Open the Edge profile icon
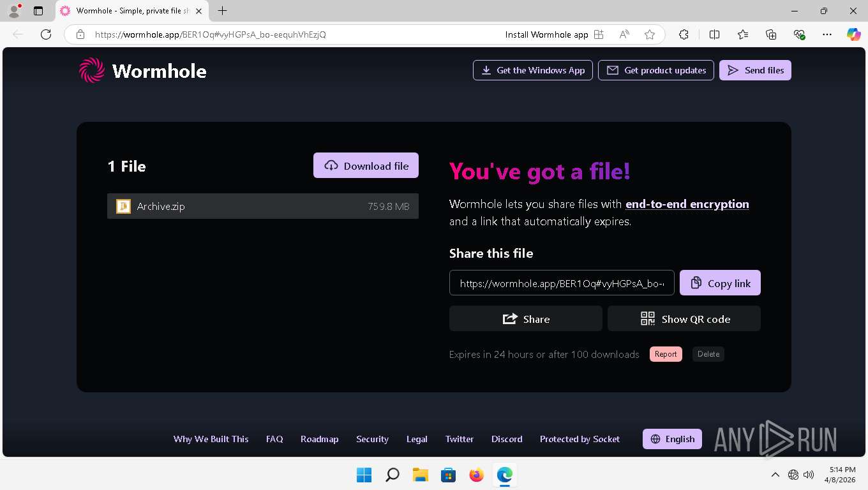Viewport: 868px width, 490px height. [14, 11]
